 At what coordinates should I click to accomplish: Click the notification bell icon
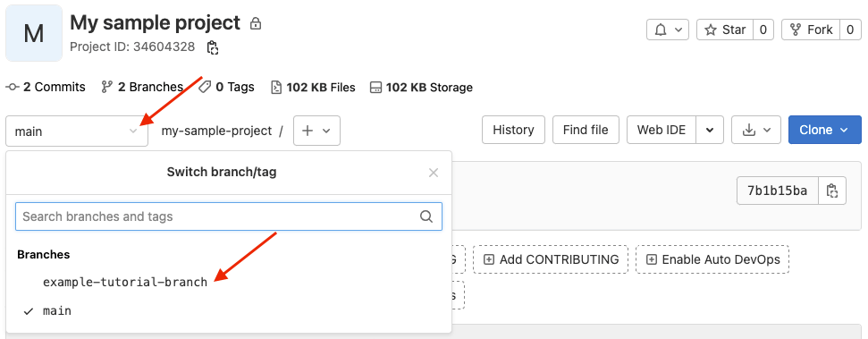point(668,30)
